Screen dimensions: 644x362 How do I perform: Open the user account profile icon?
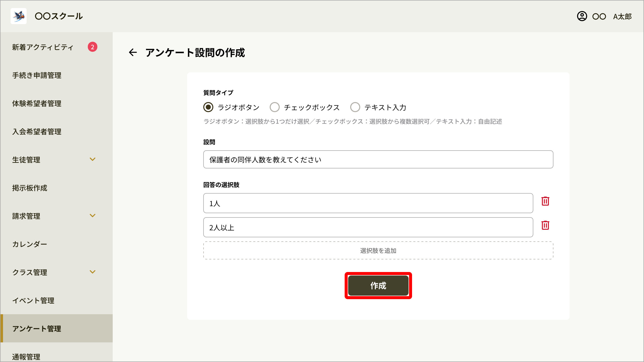click(582, 16)
